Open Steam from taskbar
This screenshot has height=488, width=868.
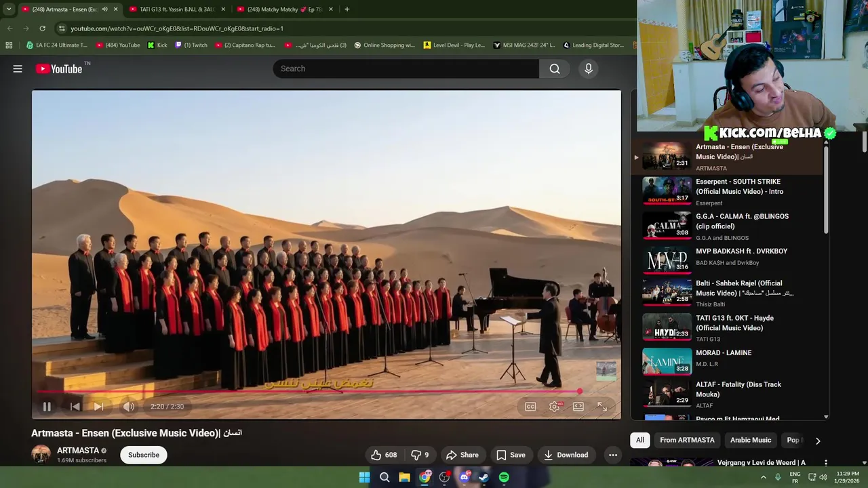click(484, 477)
